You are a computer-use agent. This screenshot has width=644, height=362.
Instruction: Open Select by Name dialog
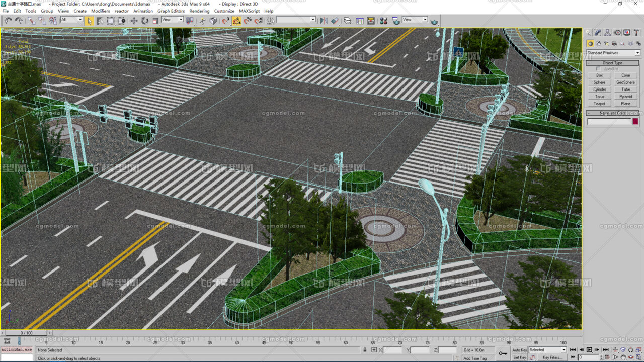tap(100, 21)
